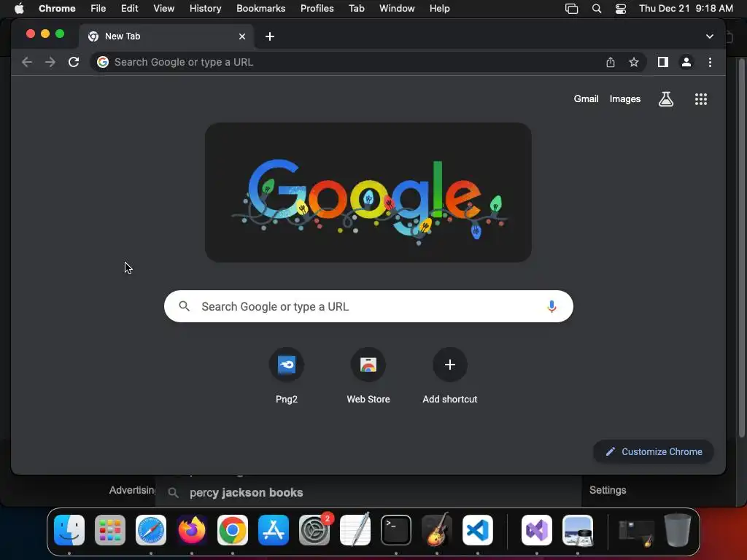Click Settings link in background window
The height and width of the screenshot is (560, 747).
608,490
